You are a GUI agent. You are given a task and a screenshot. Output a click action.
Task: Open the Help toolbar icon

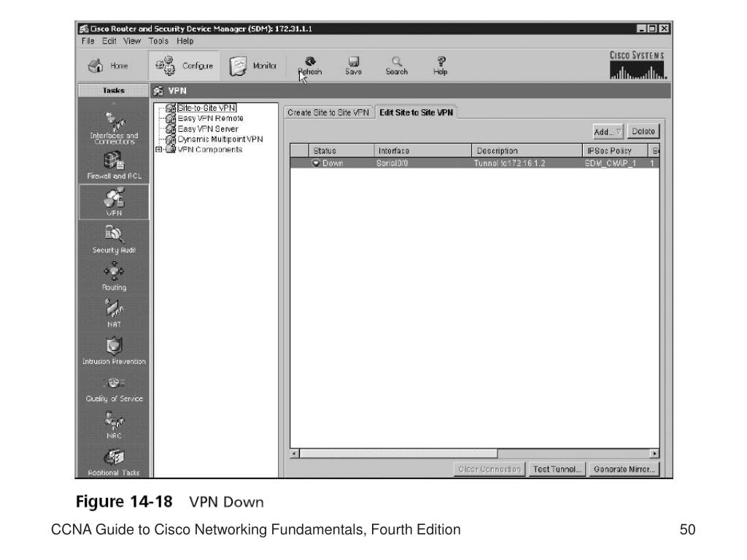(x=441, y=66)
